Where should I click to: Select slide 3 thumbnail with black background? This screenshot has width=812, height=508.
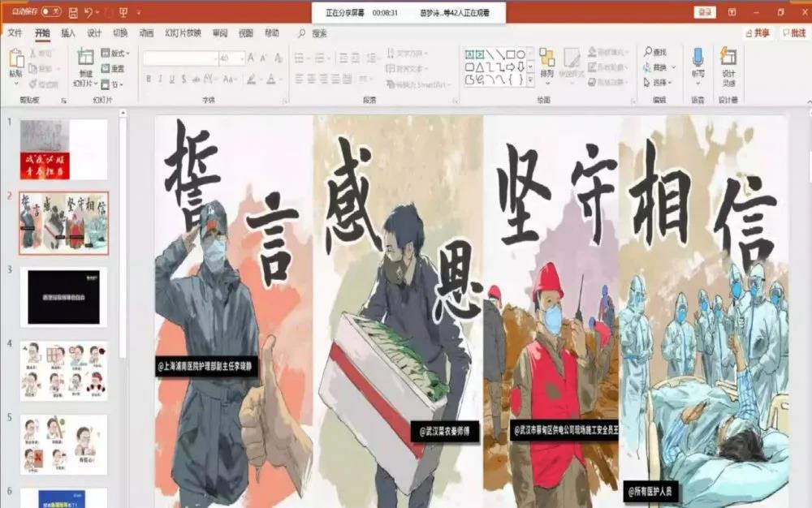pos(63,297)
